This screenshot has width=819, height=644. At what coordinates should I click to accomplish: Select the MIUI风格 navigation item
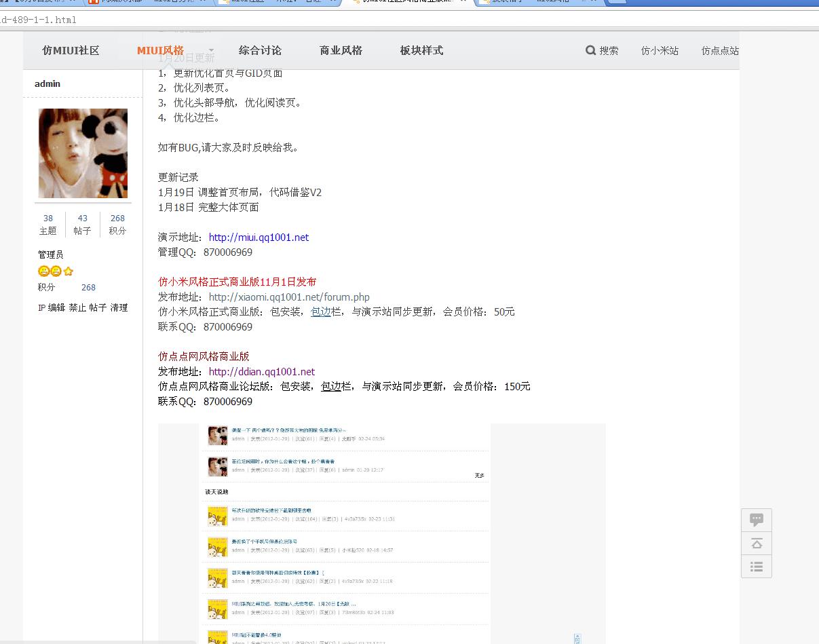point(160,50)
